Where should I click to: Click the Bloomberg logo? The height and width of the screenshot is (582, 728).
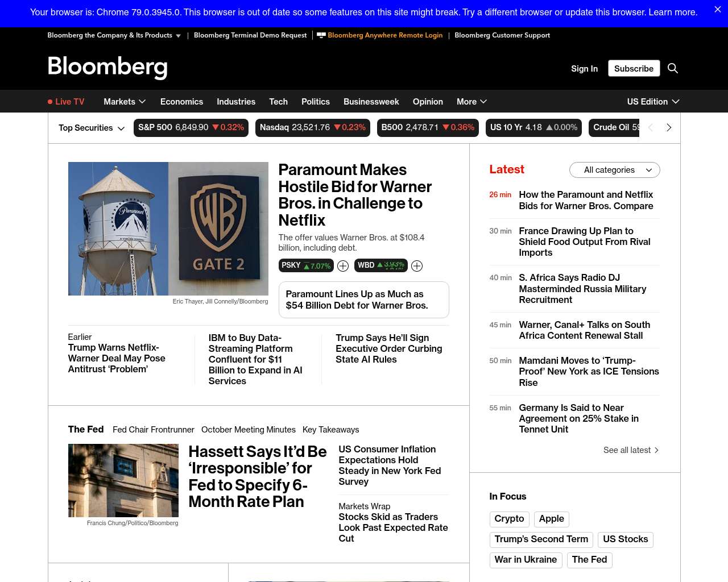(107, 67)
